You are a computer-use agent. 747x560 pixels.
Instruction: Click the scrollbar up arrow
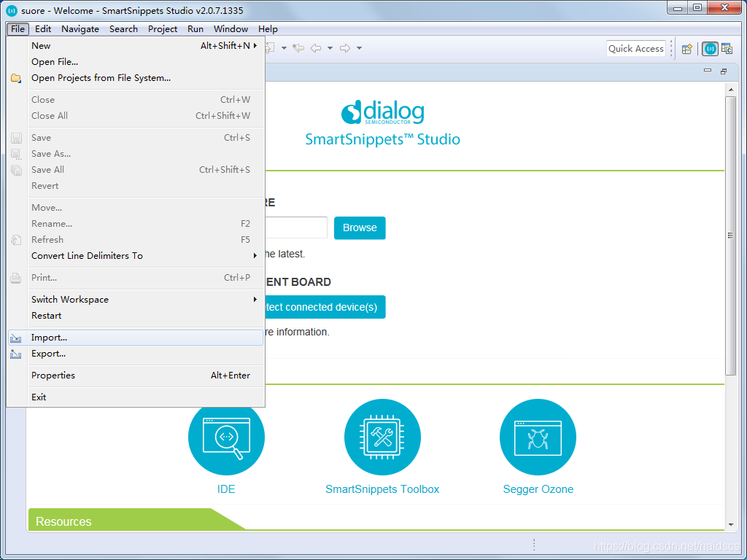pos(731,90)
